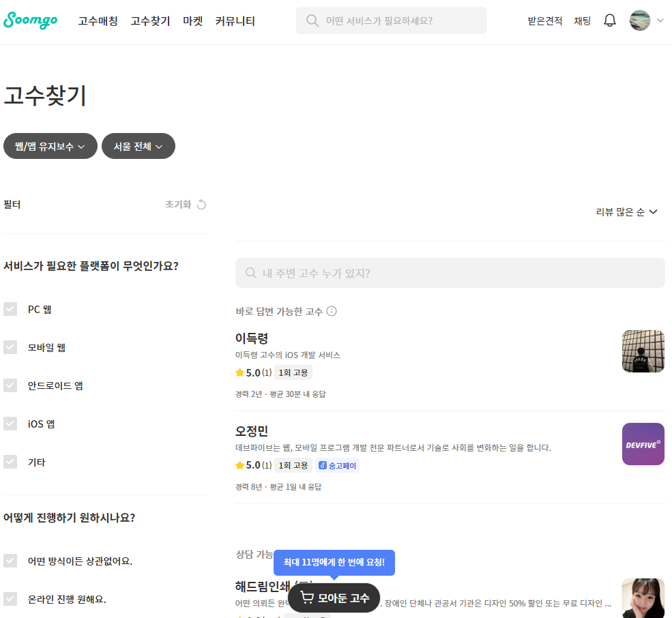Open the DEVFIVE profile thumbnail

tap(643, 444)
